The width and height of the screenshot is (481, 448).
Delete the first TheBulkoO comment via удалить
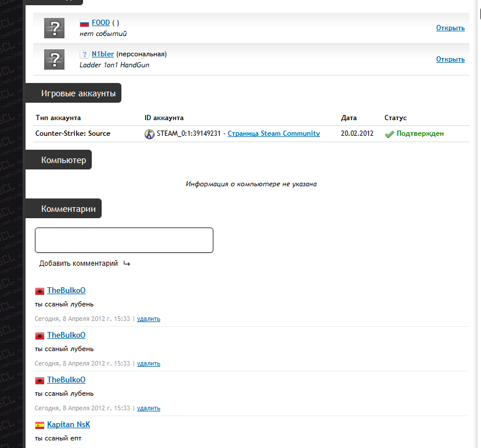[x=149, y=319]
